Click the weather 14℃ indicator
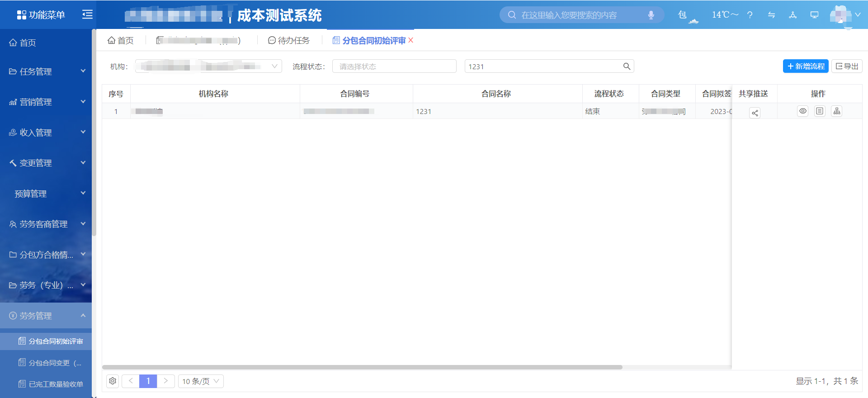Image resolution: width=868 pixels, height=398 pixels. tap(725, 15)
